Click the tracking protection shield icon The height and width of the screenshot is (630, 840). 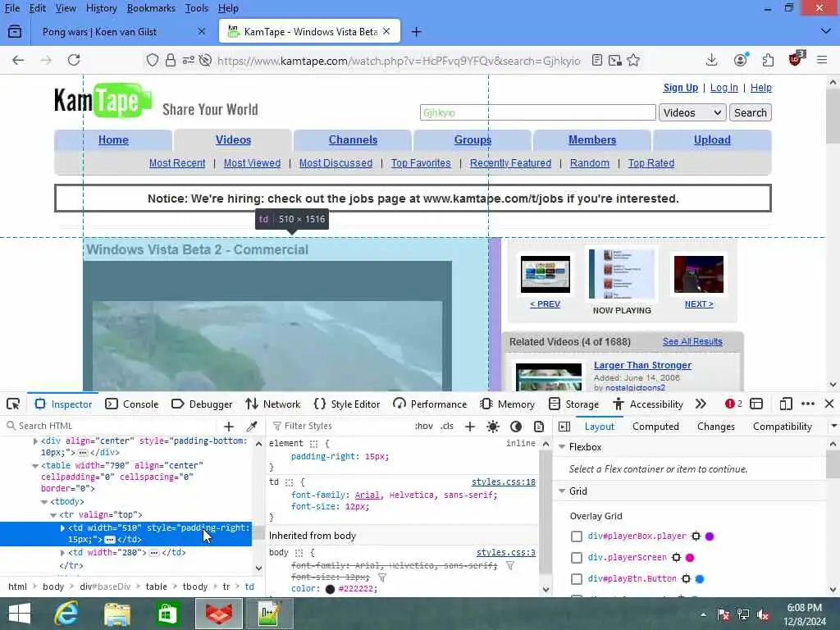point(152,60)
